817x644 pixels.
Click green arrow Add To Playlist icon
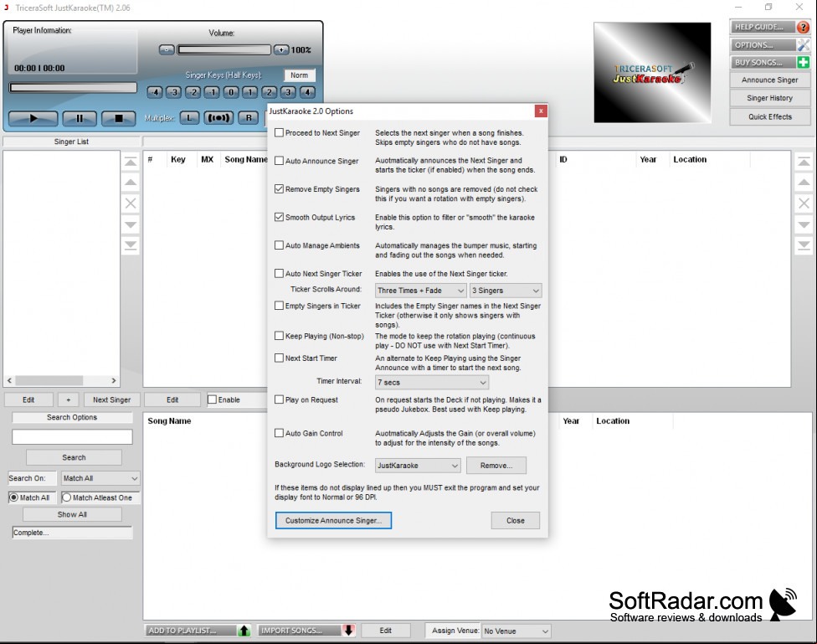[x=244, y=631]
